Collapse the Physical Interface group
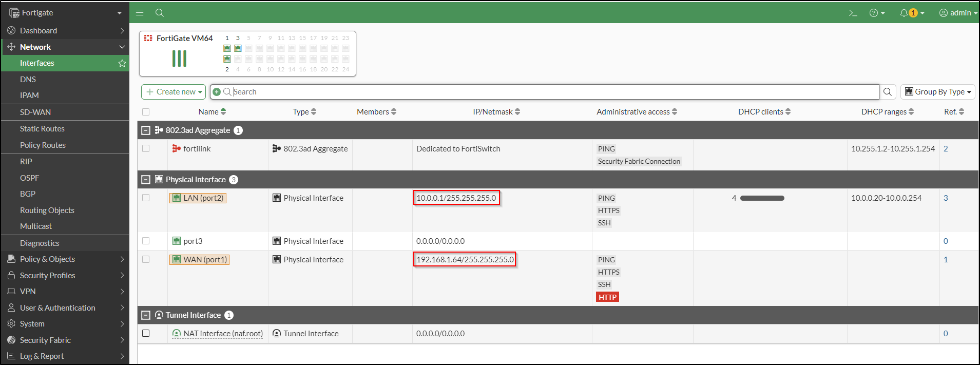Image resolution: width=980 pixels, height=365 pixels. (146, 180)
